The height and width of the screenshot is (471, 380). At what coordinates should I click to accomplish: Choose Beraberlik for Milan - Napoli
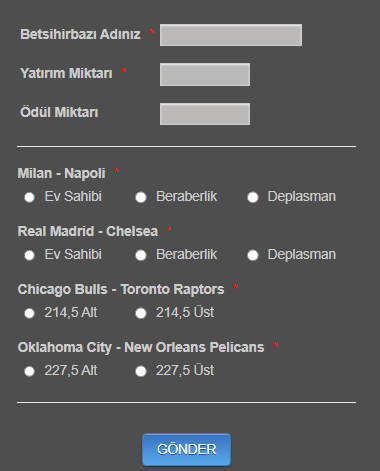pos(141,197)
